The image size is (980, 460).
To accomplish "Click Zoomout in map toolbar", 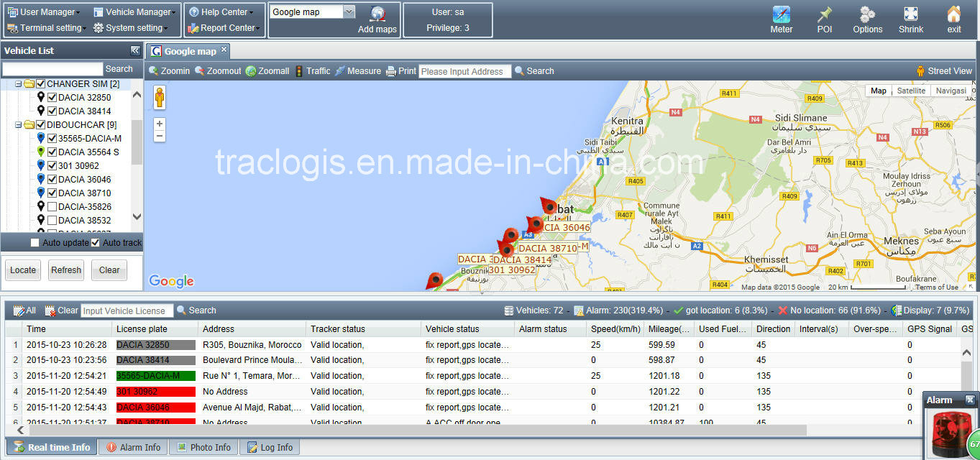I will 218,71.
